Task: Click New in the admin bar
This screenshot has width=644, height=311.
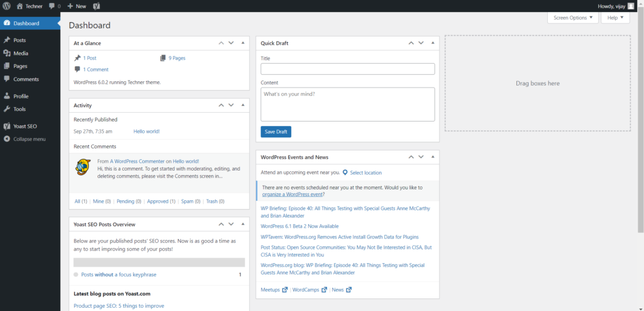Action: point(77,6)
